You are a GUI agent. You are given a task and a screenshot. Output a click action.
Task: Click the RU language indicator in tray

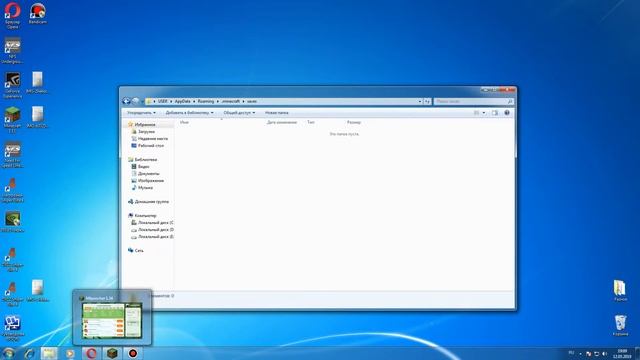tap(571, 353)
